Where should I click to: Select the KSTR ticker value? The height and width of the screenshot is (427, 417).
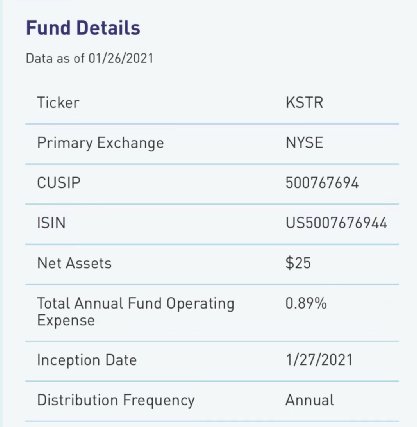(304, 102)
